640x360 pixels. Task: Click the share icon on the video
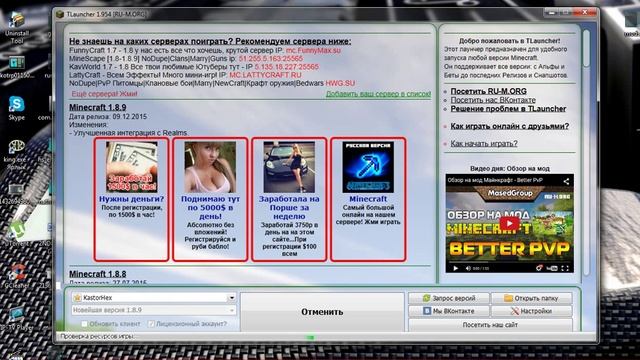pyautogui.click(x=566, y=181)
